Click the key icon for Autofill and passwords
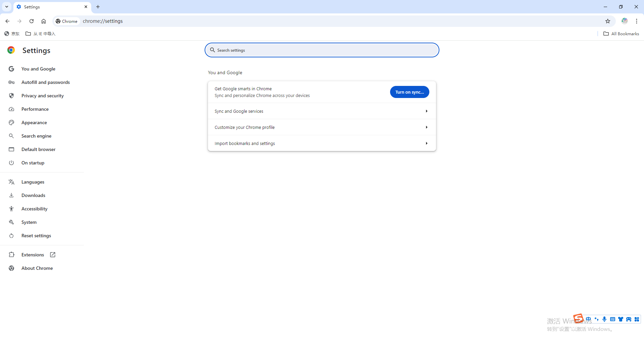Viewport: 644px width, 349px height. (11, 82)
